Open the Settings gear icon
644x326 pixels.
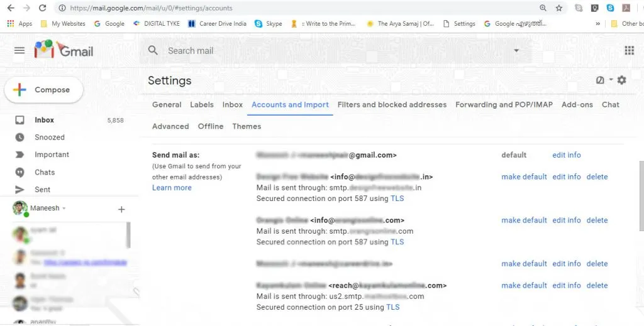[622, 80]
